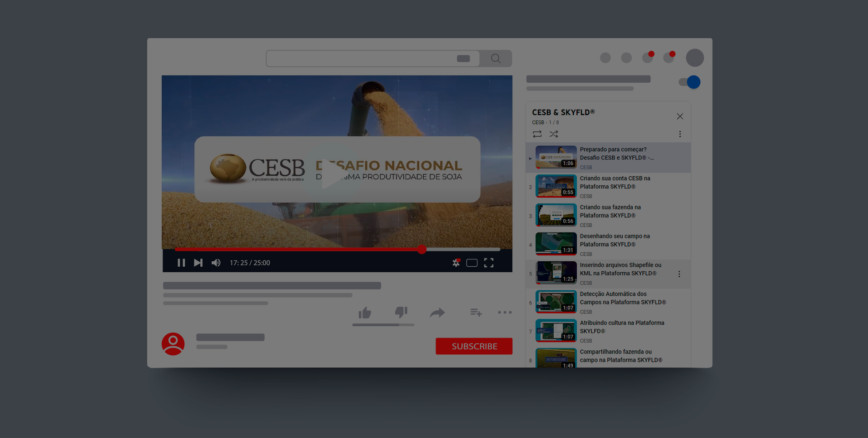Image resolution: width=868 pixels, height=438 pixels.
Task: Share the video using the arrow icon
Action: [437, 313]
